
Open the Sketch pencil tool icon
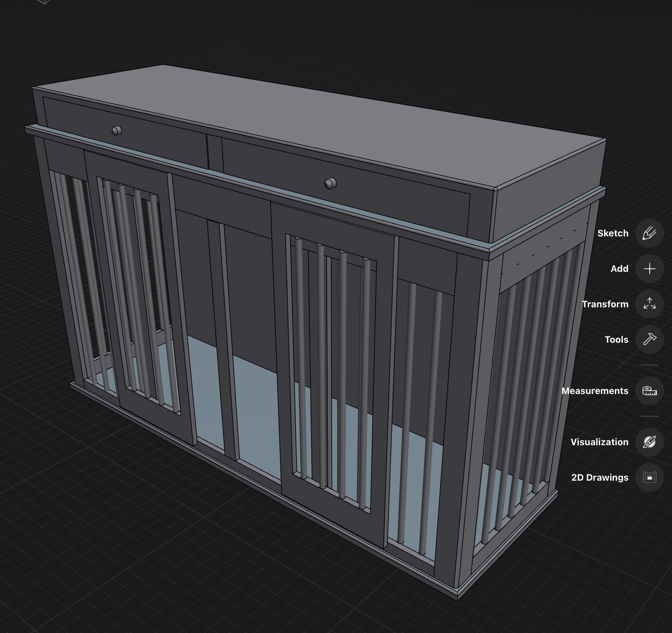click(649, 233)
